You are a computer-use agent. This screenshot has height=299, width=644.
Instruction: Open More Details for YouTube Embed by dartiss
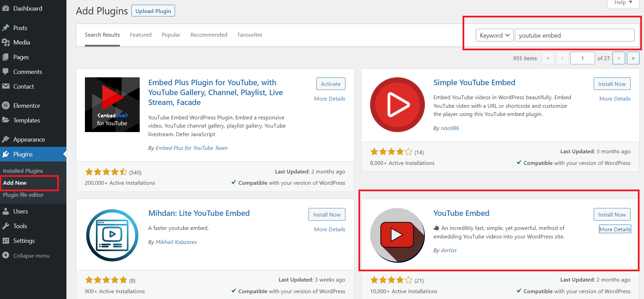click(x=615, y=230)
